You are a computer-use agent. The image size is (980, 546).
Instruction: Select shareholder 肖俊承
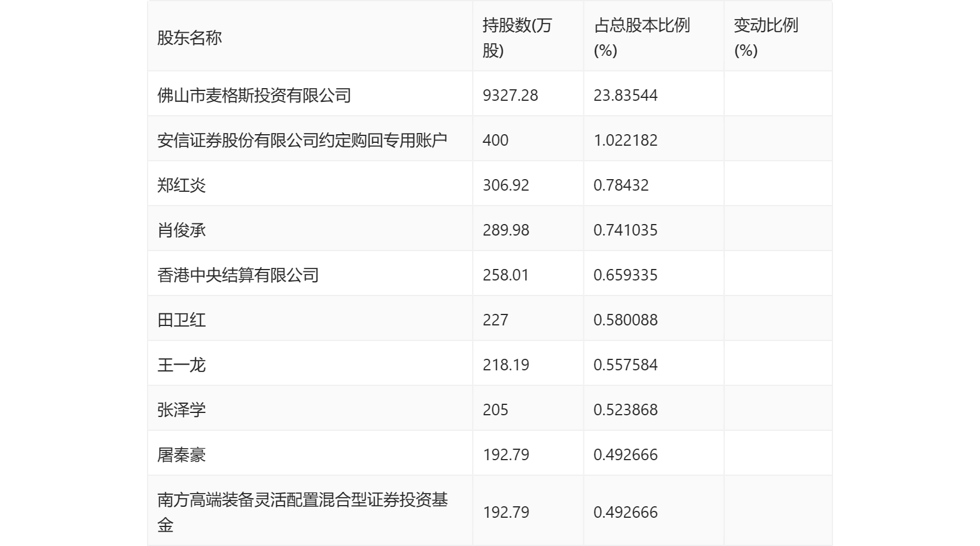click(182, 230)
